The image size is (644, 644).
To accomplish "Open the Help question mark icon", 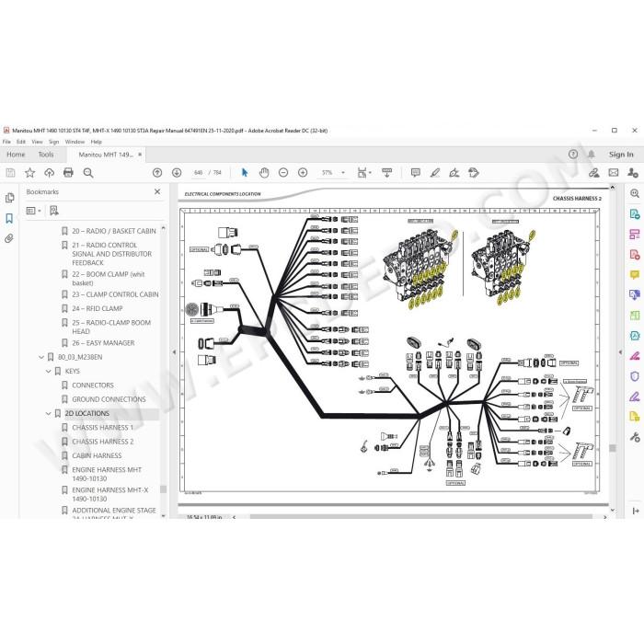I will coord(573,154).
